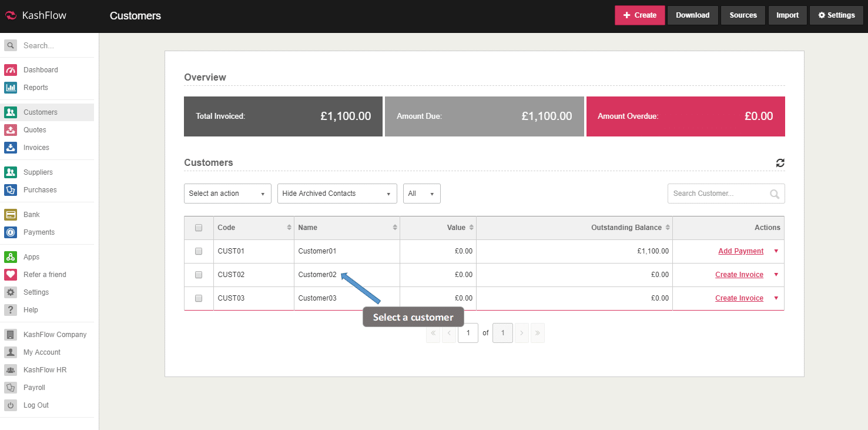868x430 pixels.
Task: Expand the 'Hide Archived Contacts' dropdown
Action: [337, 194]
